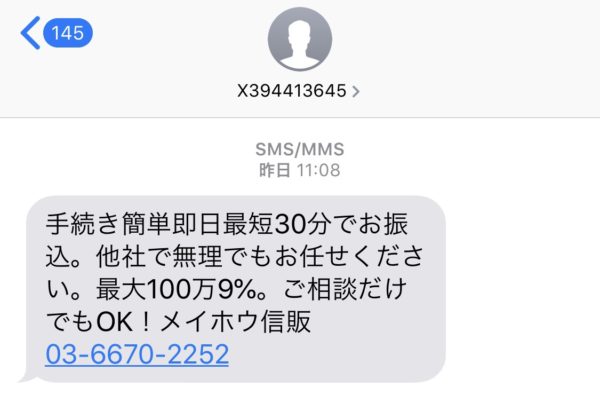Open the gray contact avatar silhouette
The image size is (600, 403).
coord(300,39)
